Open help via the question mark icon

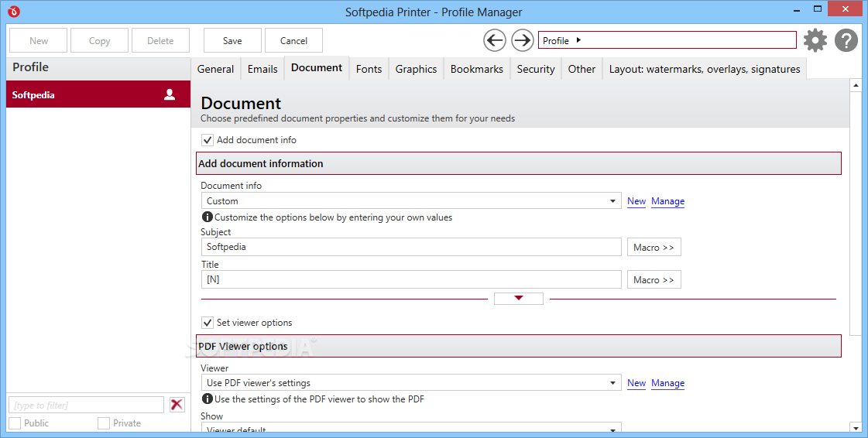[x=846, y=40]
